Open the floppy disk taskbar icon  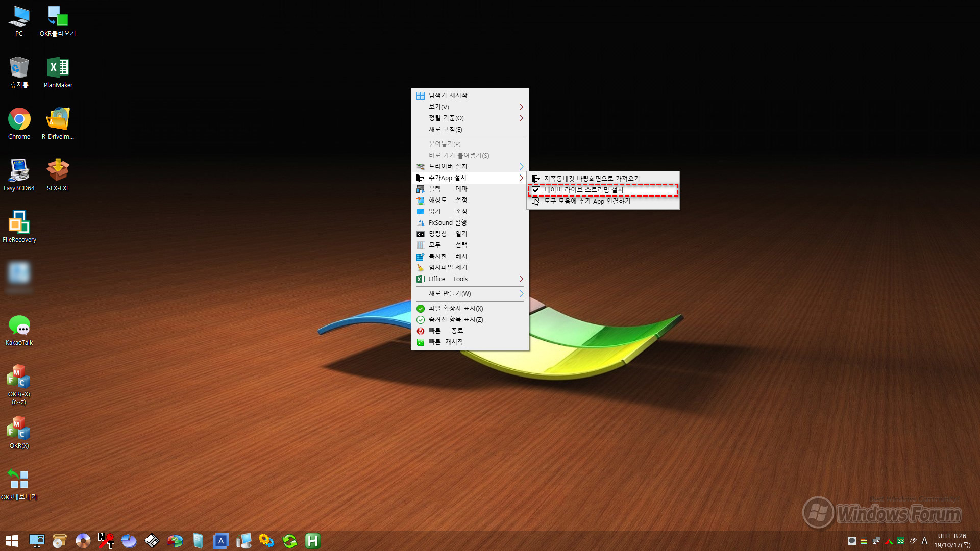click(x=152, y=541)
